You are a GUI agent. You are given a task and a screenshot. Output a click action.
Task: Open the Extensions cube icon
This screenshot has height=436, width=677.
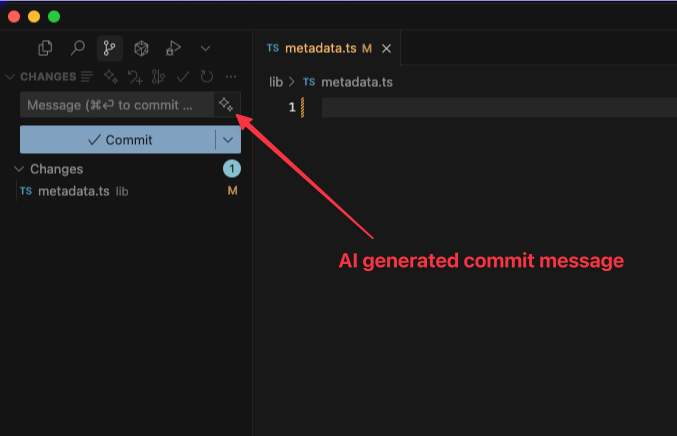click(x=141, y=48)
